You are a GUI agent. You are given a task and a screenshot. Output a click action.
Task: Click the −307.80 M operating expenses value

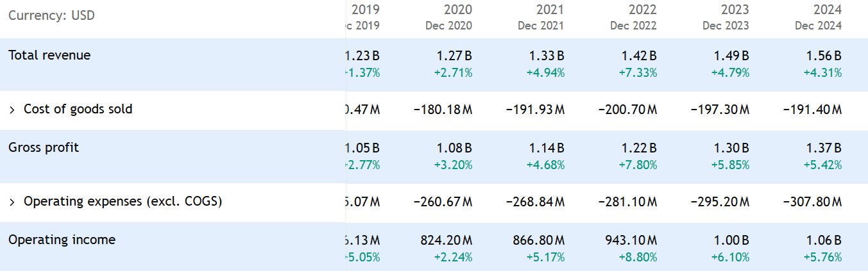coord(811,202)
